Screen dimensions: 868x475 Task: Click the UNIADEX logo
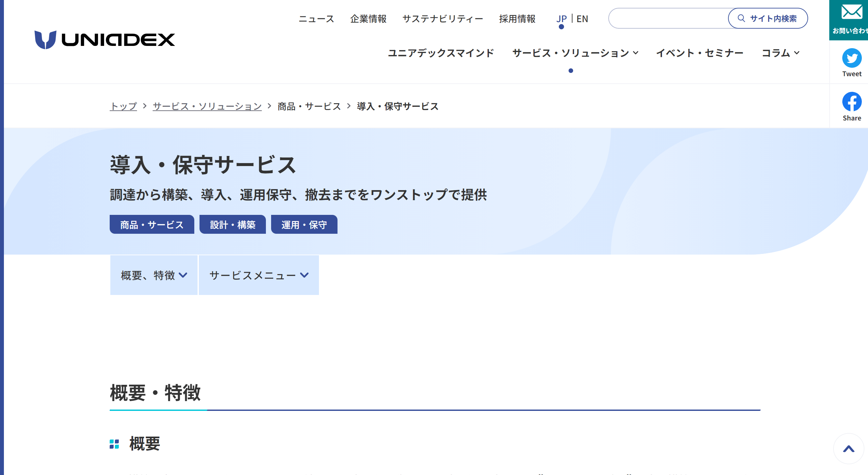click(x=104, y=40)
